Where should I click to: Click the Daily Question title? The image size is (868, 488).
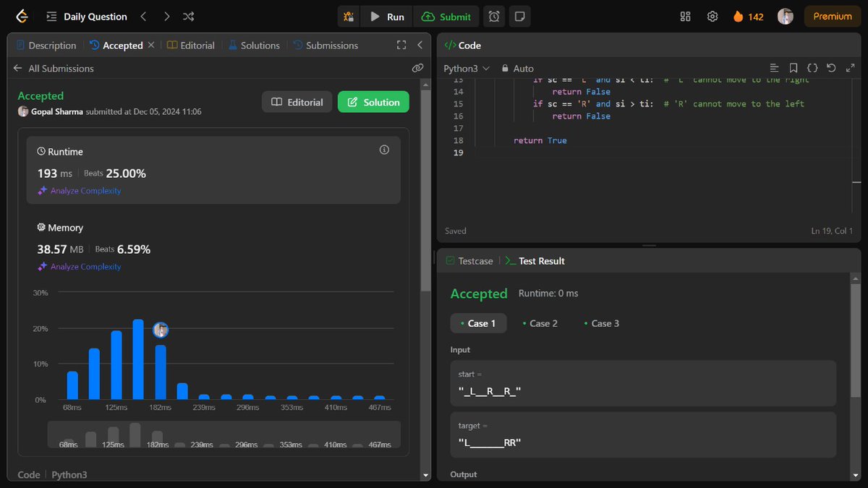(95, 16)
